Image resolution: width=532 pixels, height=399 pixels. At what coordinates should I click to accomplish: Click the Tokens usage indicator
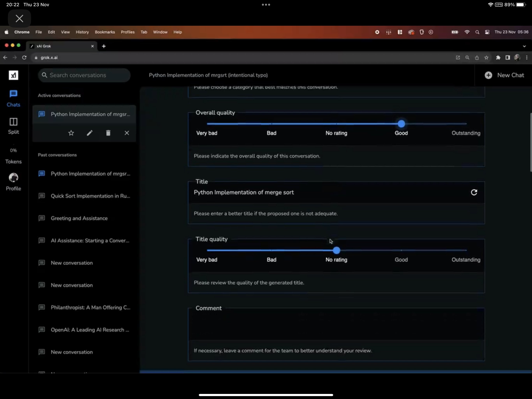(x=13, y=156)
